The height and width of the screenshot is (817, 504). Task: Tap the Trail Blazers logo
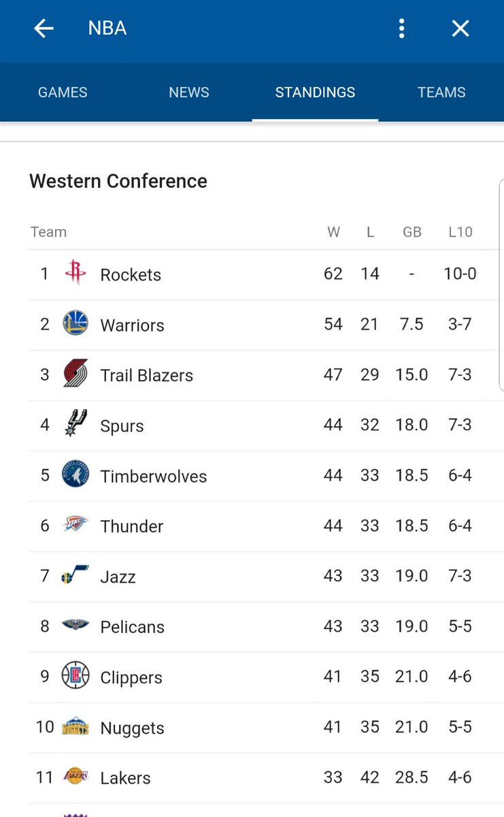[75, 374]
